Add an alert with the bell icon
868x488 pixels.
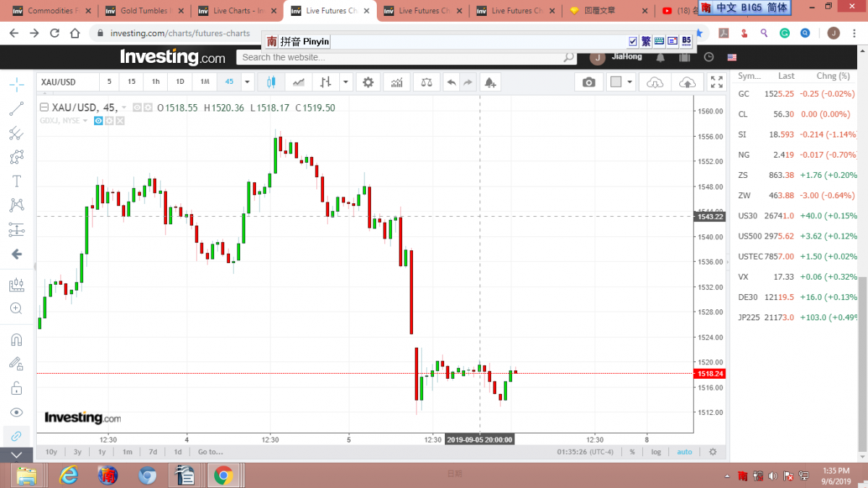point(490,82)
